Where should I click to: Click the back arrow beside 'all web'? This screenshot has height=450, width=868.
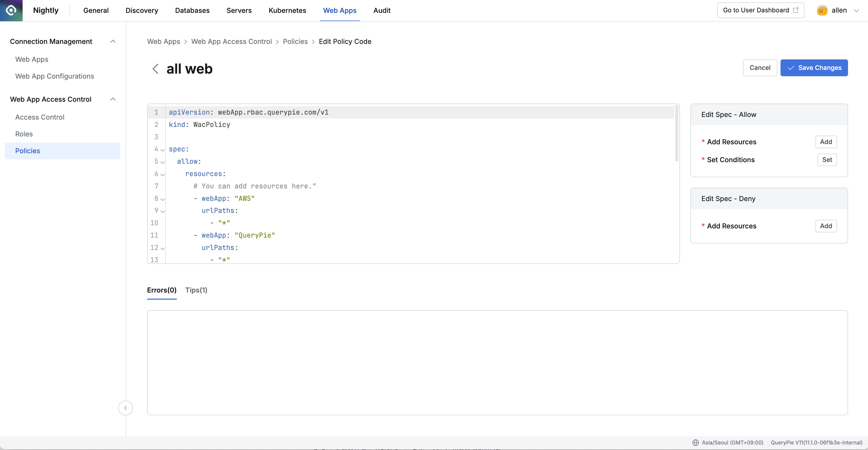tap(155, 69)
